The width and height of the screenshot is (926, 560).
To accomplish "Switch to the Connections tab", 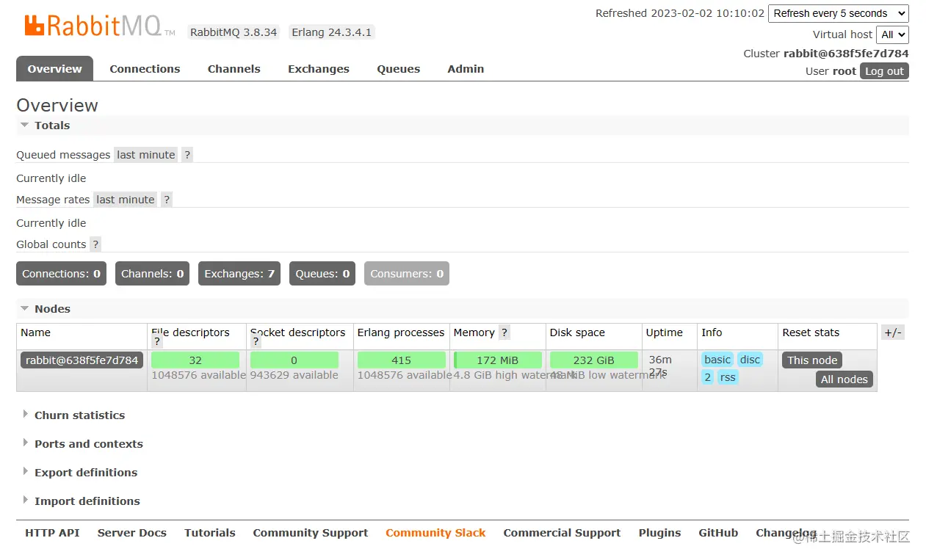I will coord(145,69).
